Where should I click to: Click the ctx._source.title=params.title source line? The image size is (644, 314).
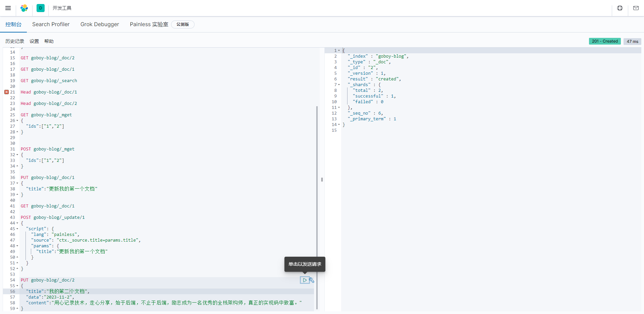coord(86,240)
